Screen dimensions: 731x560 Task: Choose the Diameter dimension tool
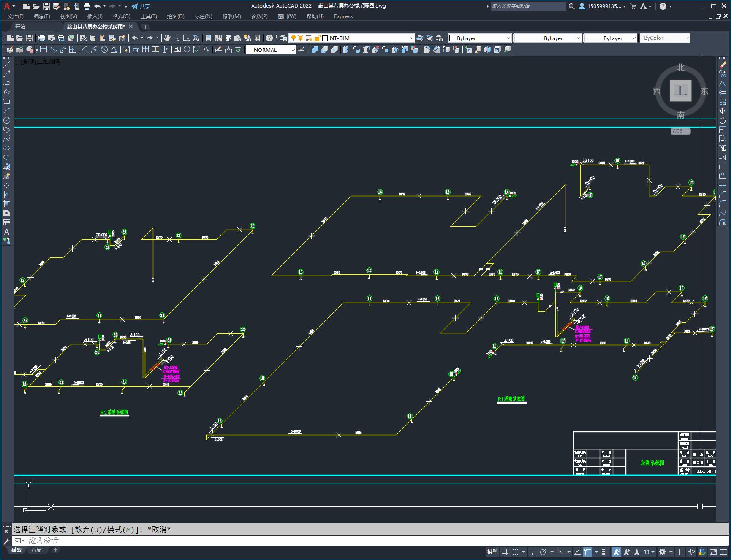(x=104, y=49)
